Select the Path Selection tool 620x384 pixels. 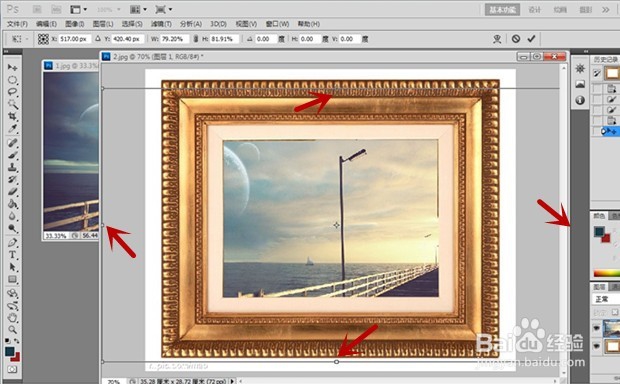12,267
